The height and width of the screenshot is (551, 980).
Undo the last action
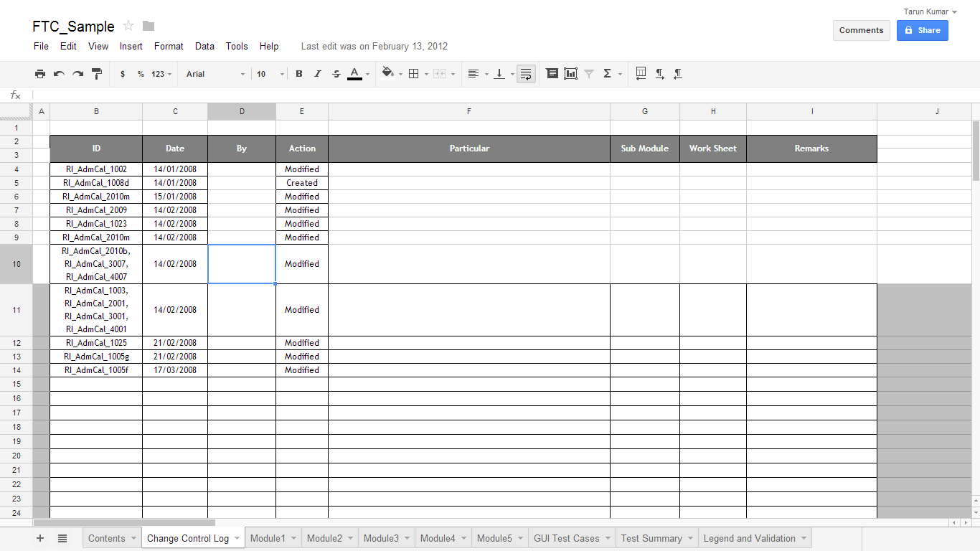[59, 73]
